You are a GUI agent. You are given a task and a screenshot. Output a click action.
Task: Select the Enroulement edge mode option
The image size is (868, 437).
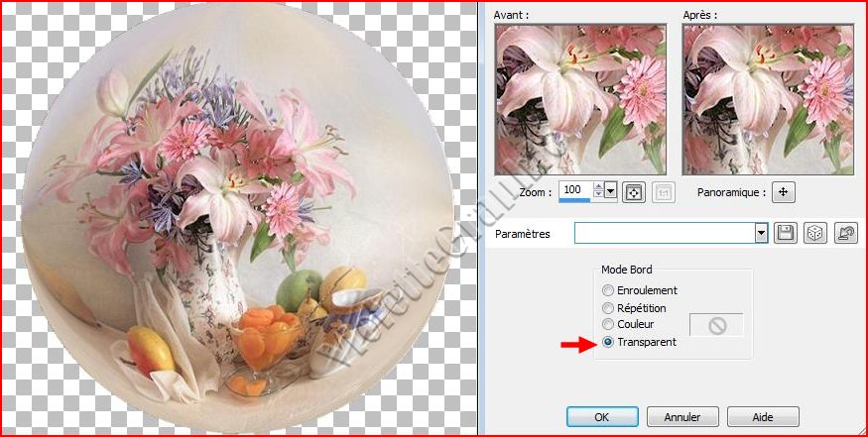pyautogui.click(x=608, y=290)
